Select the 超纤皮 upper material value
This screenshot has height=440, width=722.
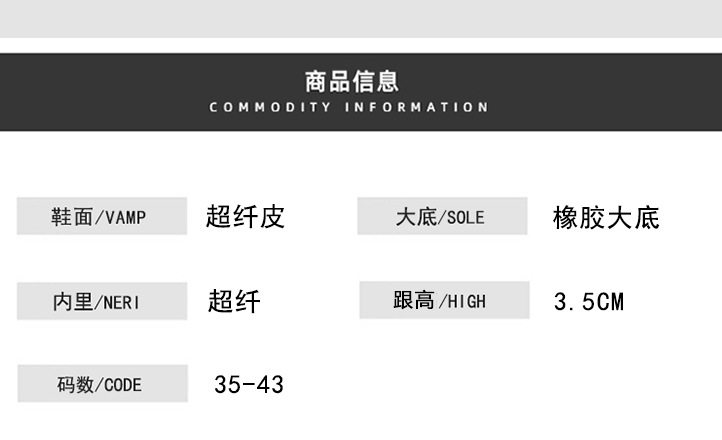(245, 216)
